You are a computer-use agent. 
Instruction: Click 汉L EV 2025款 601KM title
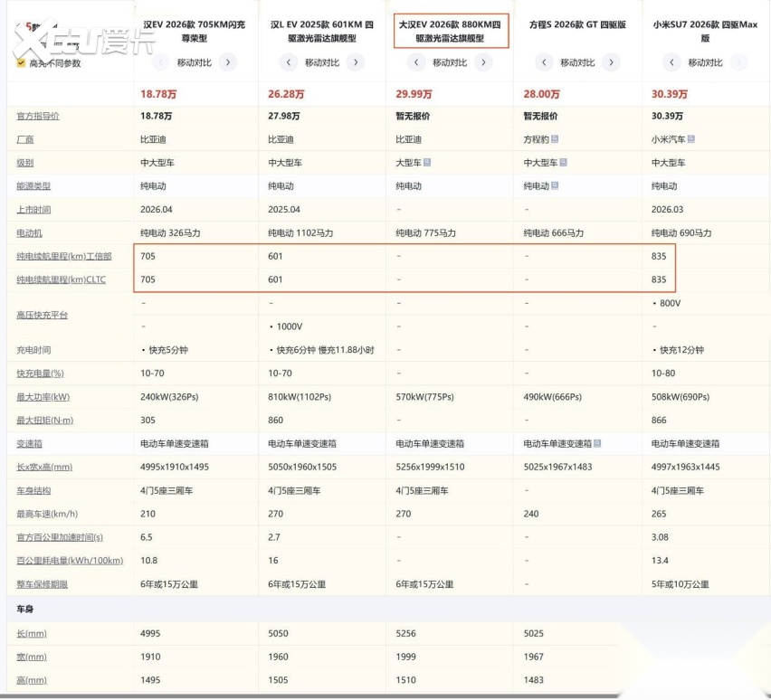[x=322, y=31]
